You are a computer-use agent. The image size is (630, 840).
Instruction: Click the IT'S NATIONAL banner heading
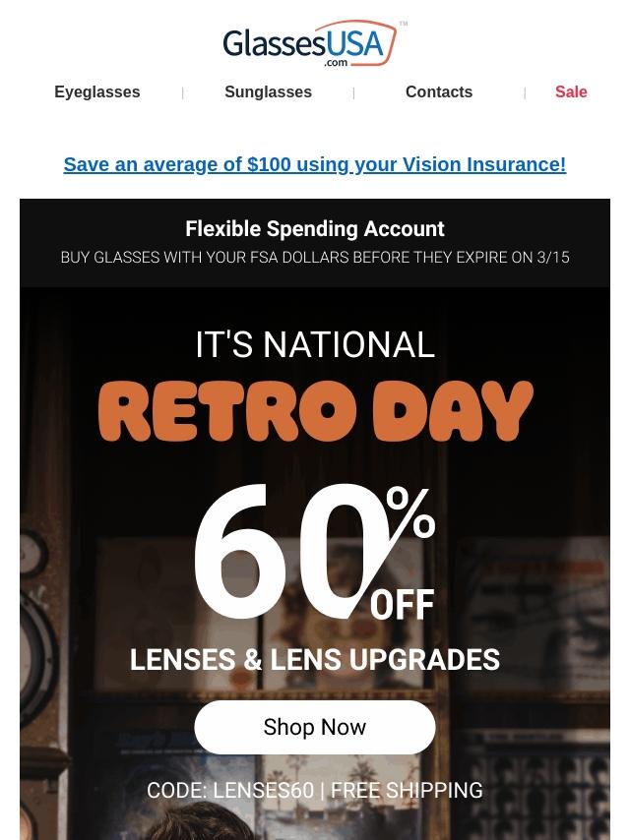click(315, 344)
